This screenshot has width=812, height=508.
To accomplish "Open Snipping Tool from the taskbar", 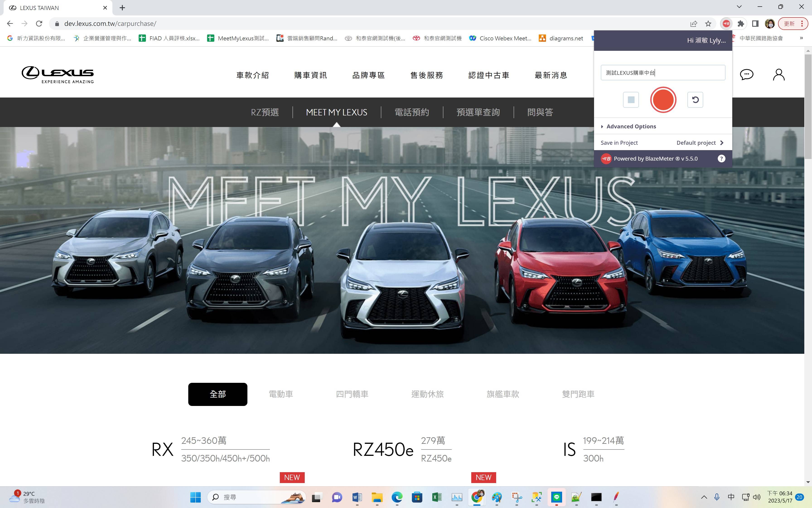I will pos(517,497).
